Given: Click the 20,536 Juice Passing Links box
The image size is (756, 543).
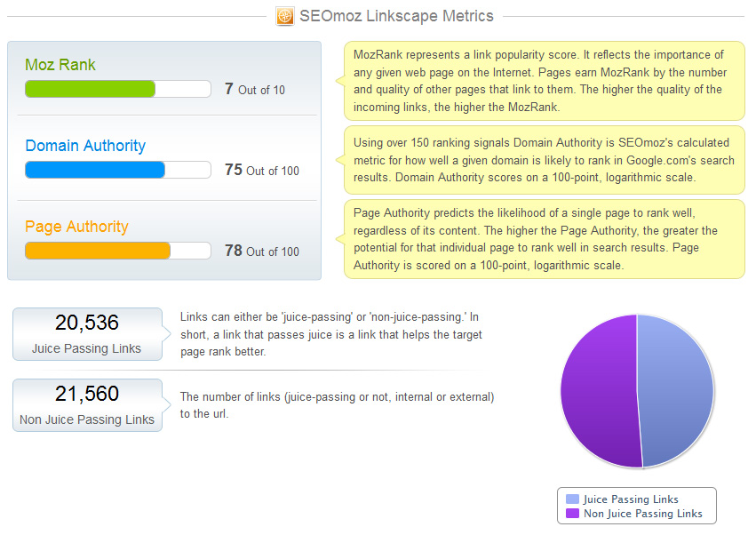Looking at the screenshot, I should pyautogui.click(x=87, y=334).
